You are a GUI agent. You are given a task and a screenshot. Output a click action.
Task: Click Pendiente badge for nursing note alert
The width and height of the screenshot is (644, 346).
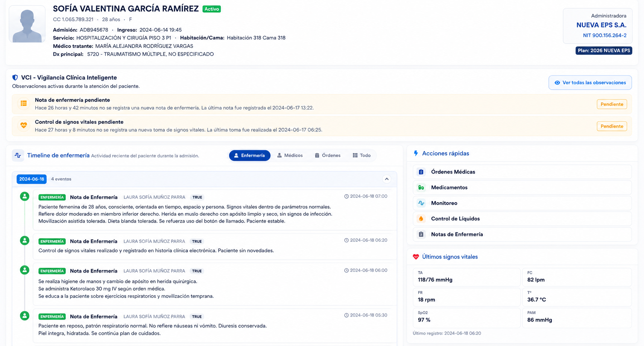click(612, 104)
